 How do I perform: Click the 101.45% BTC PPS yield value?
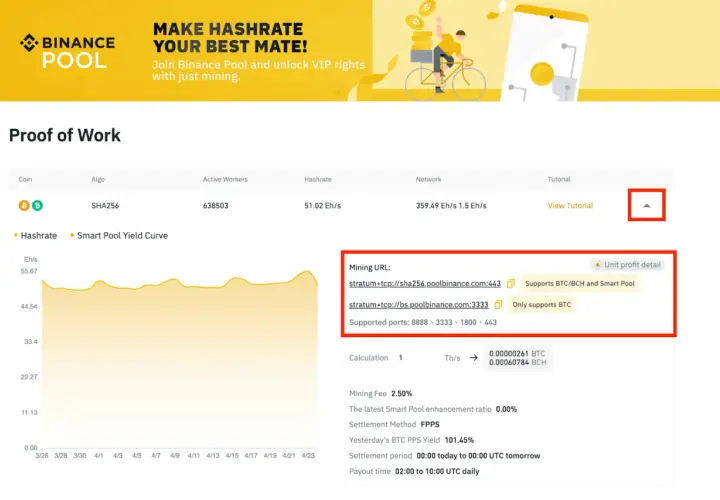point(459,440)
